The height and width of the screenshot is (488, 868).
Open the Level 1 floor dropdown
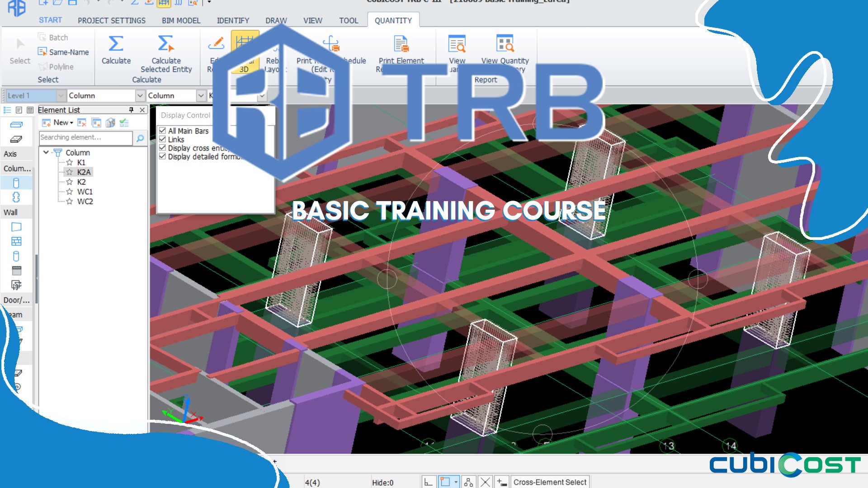pos(61,95)
